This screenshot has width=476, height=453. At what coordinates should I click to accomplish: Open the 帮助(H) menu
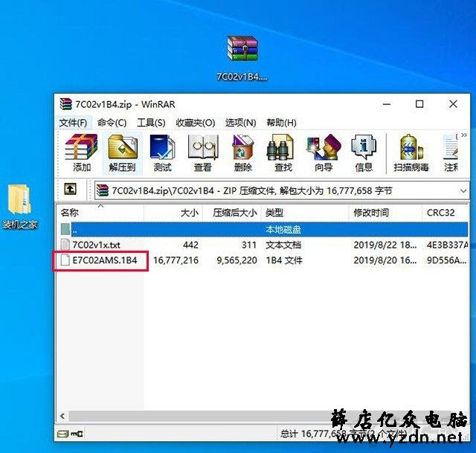(x=281, y=123)
